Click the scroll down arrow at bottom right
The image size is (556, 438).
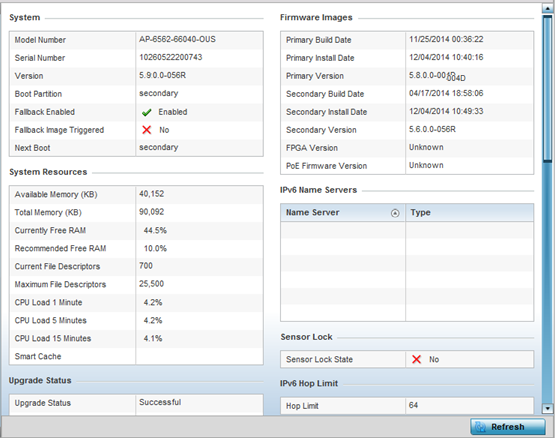[x=547, y=409]
